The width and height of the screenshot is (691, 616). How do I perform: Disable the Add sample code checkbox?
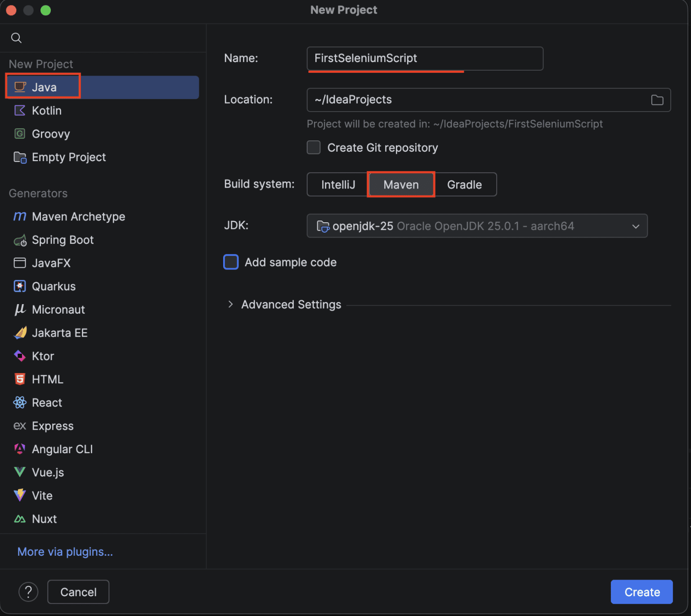tap(231, 262)
